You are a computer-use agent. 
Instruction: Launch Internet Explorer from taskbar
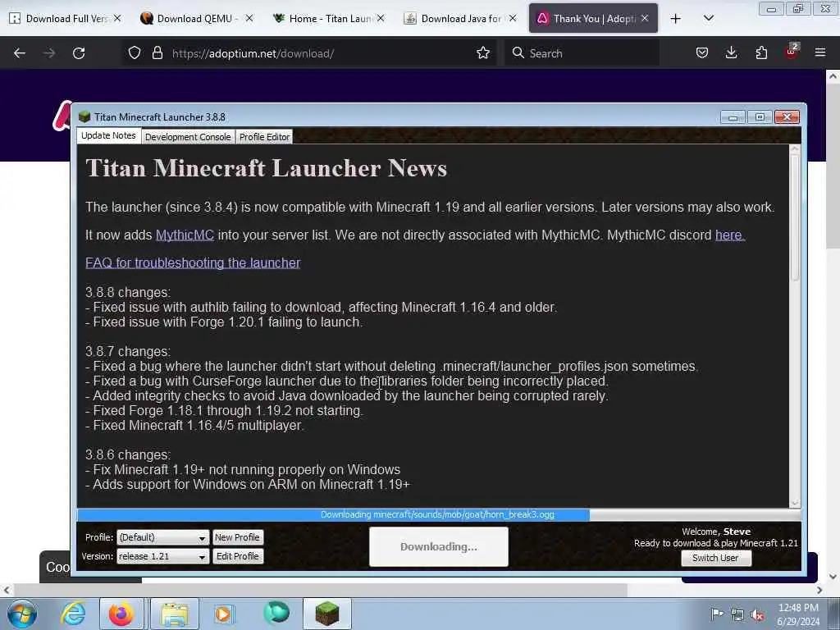[x=73, y=614]
